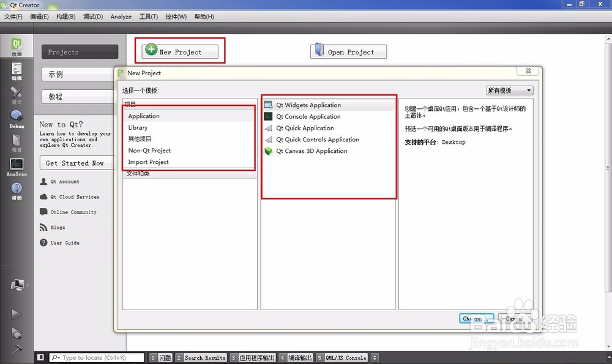The height and width of the screenshot is (364, 612).
Task: Close the New Project dialog
Action: pos(528,70)
